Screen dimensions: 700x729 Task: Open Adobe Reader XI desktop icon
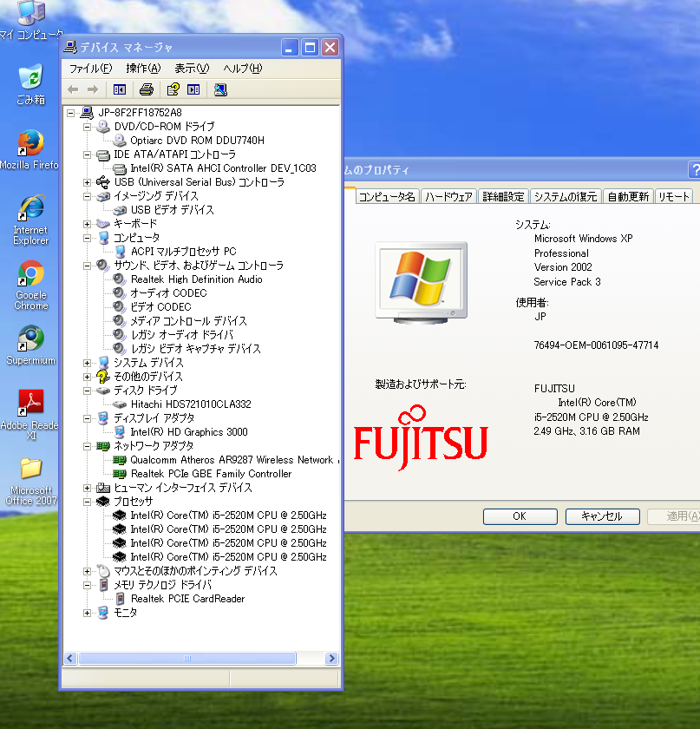pos(30,415)
